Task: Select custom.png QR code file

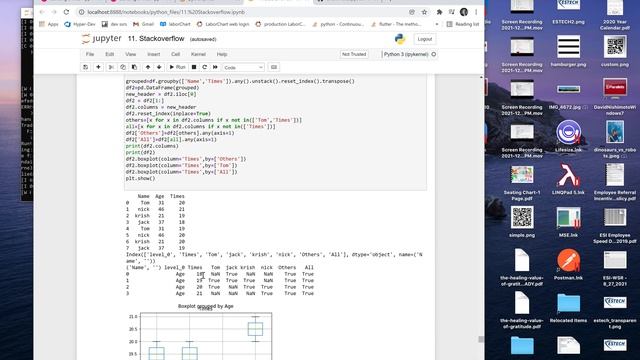Action: pos(615,51)
